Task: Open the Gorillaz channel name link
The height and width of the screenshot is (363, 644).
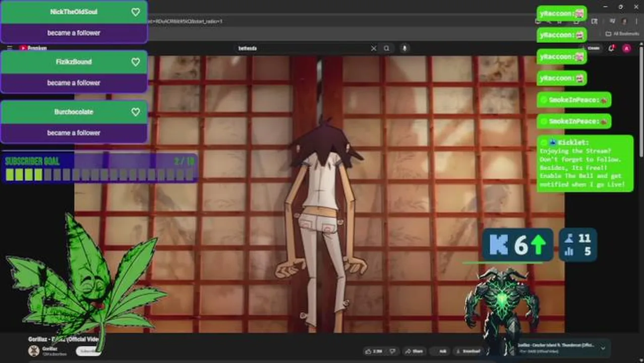Action: click(49, 348)
